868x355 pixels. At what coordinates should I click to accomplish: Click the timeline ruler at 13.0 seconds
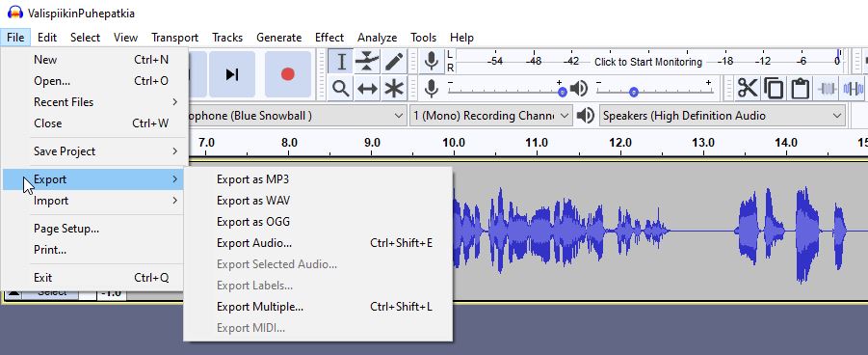pos(702,143)
